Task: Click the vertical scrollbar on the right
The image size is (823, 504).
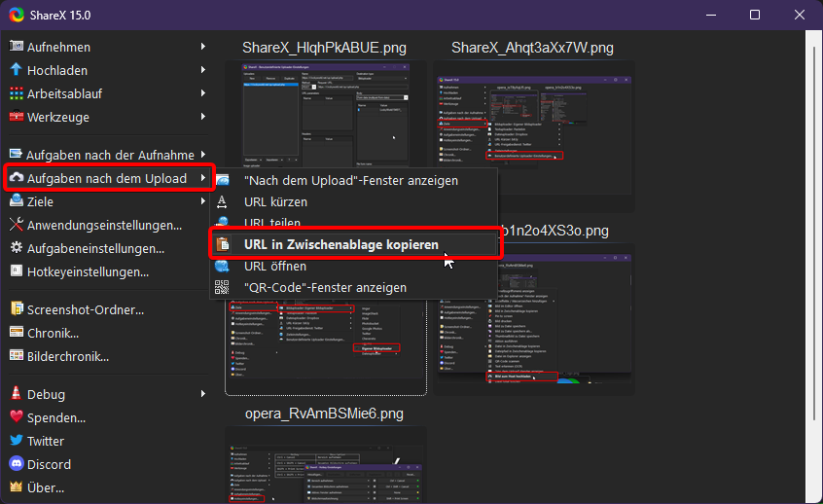Action: pos(814,263)
